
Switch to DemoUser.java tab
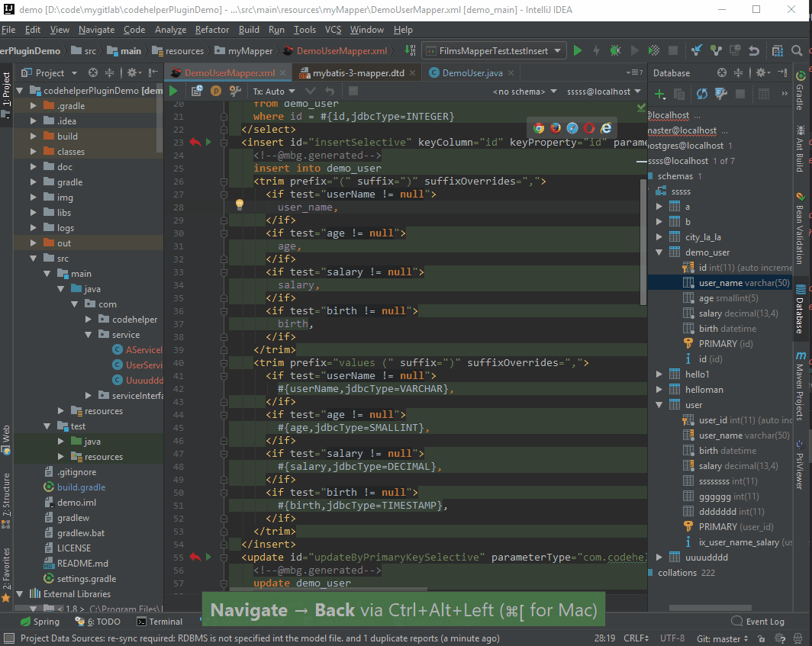pos(472,73)
